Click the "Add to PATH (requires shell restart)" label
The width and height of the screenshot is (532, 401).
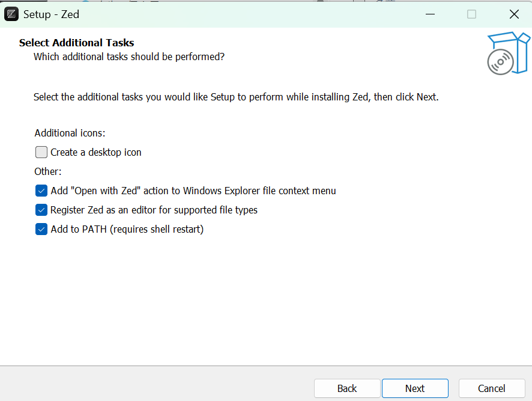coord(127,230)
